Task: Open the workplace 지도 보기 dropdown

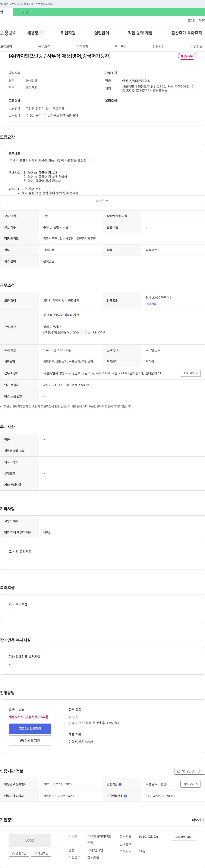Action: [x=190, y=373]
